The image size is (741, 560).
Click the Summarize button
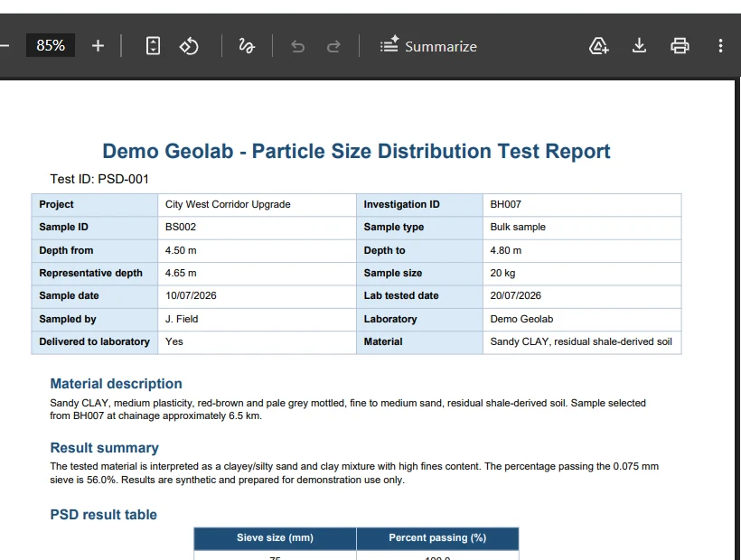point(428,46)
